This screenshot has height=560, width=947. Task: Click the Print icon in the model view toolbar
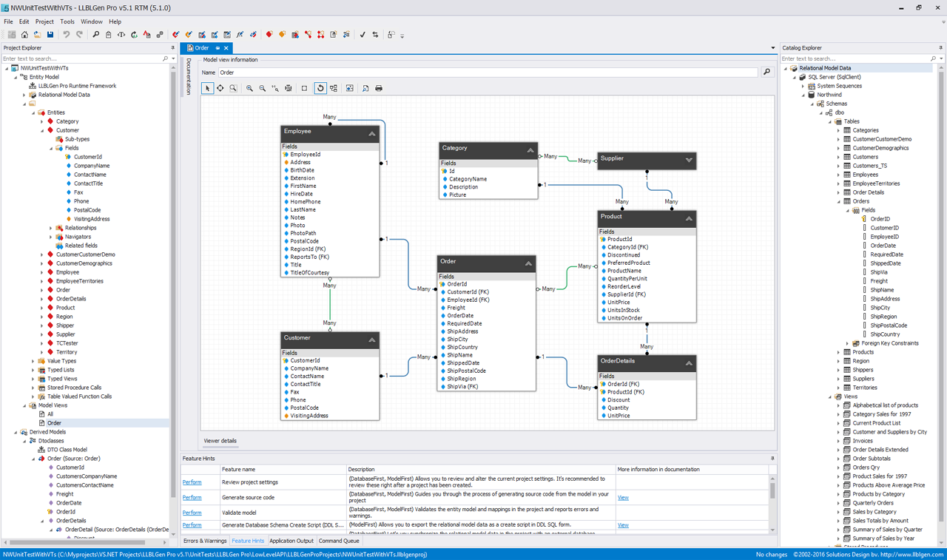click(379, 88)
